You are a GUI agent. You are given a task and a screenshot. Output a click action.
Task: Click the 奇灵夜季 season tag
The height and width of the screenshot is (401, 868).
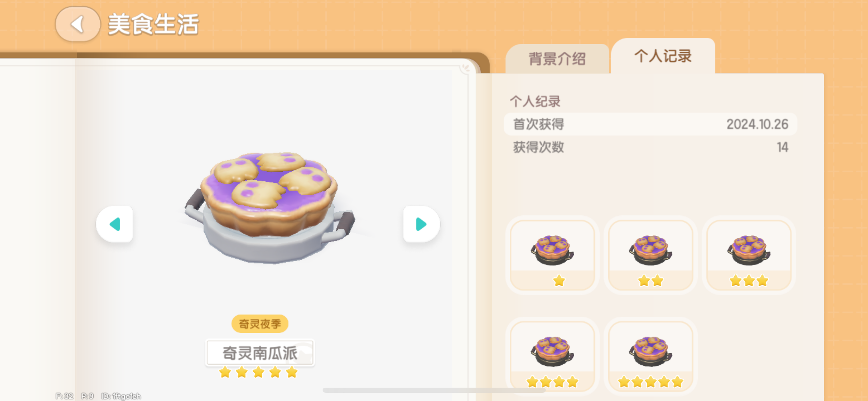(x=260, y=324)
